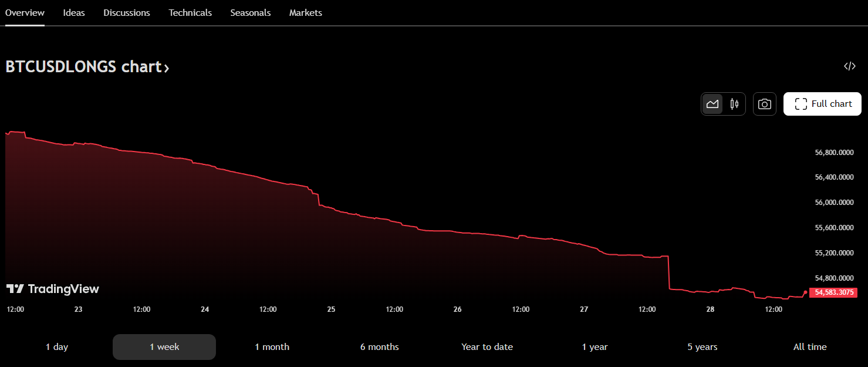Open the Full chart view
This screenshot has width=868, height=367.
pos(822,104)
